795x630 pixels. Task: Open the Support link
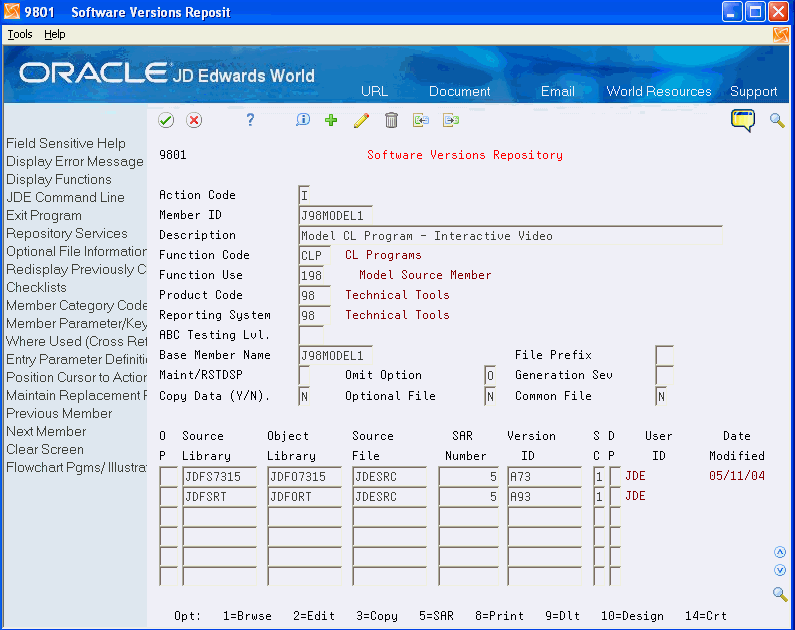753,92
